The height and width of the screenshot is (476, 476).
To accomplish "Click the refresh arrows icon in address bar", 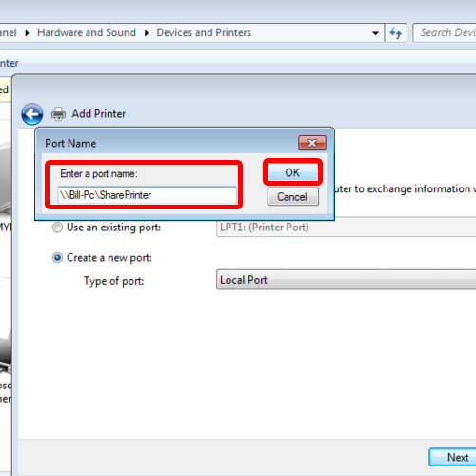I will pos(395,32).
